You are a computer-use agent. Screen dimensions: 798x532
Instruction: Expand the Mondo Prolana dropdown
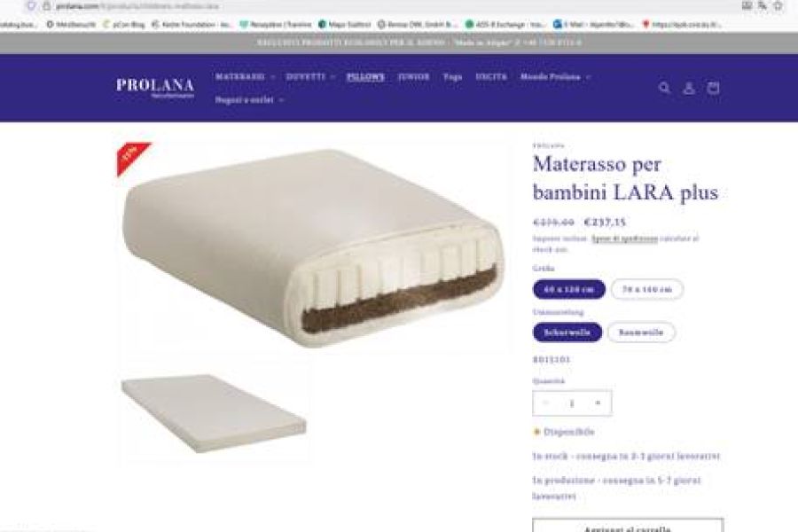click(x=555, y=77)
